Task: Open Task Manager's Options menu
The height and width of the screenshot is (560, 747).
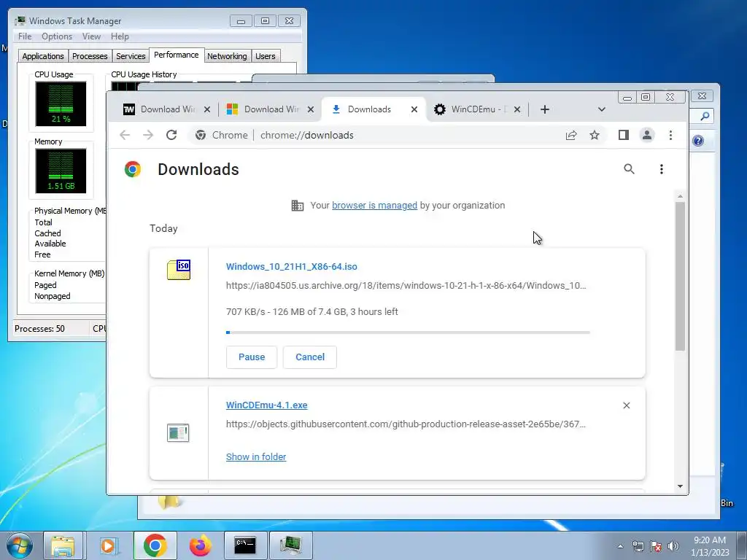Action: (57, 36)
